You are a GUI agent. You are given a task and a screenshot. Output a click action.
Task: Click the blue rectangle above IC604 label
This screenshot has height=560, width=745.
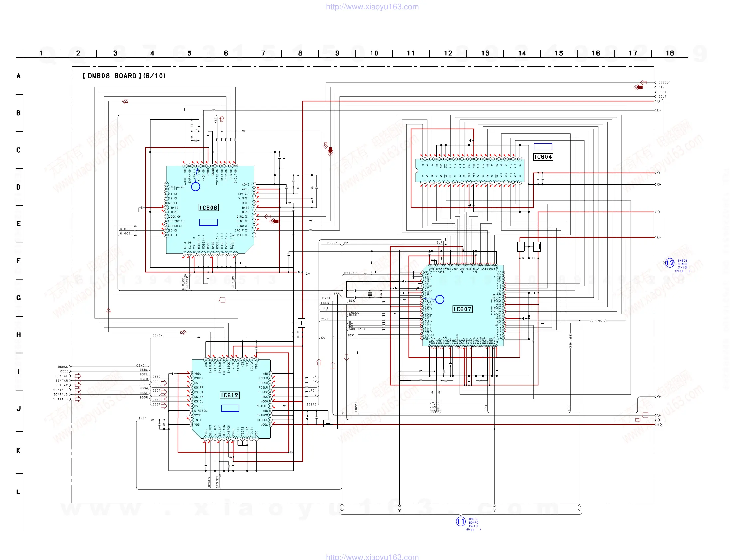[543, 147]
